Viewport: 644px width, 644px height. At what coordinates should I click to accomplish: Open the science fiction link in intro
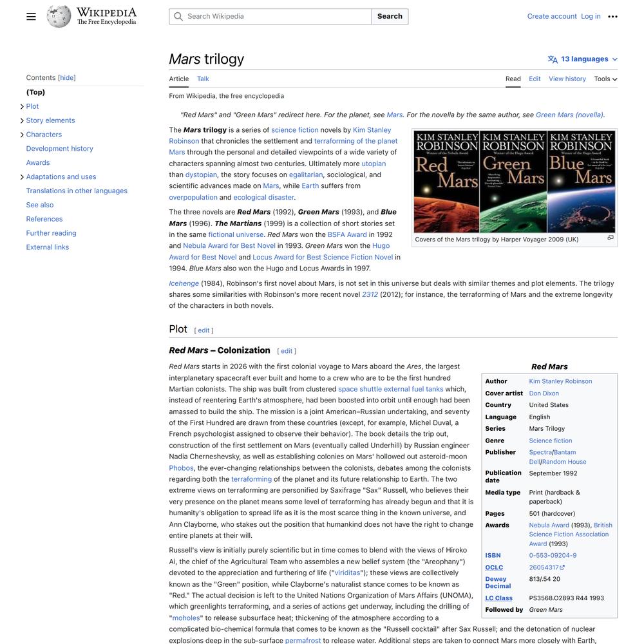(294, 130)
